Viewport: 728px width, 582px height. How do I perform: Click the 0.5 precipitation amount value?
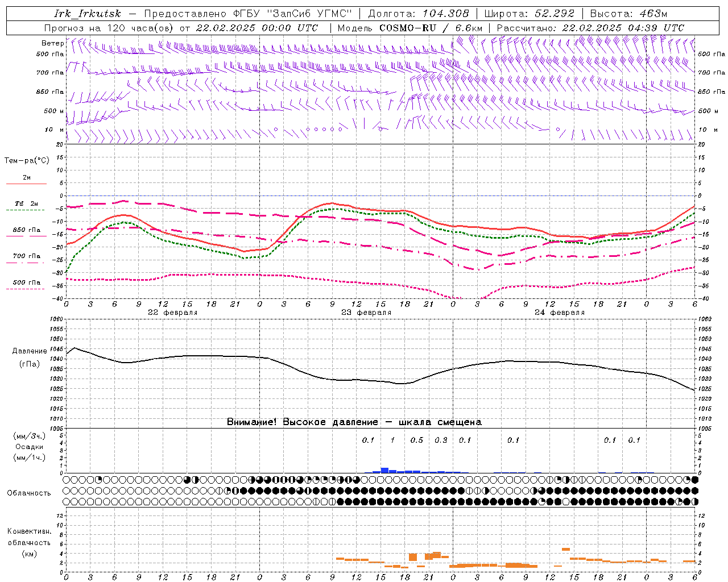(x=417, y=440)
